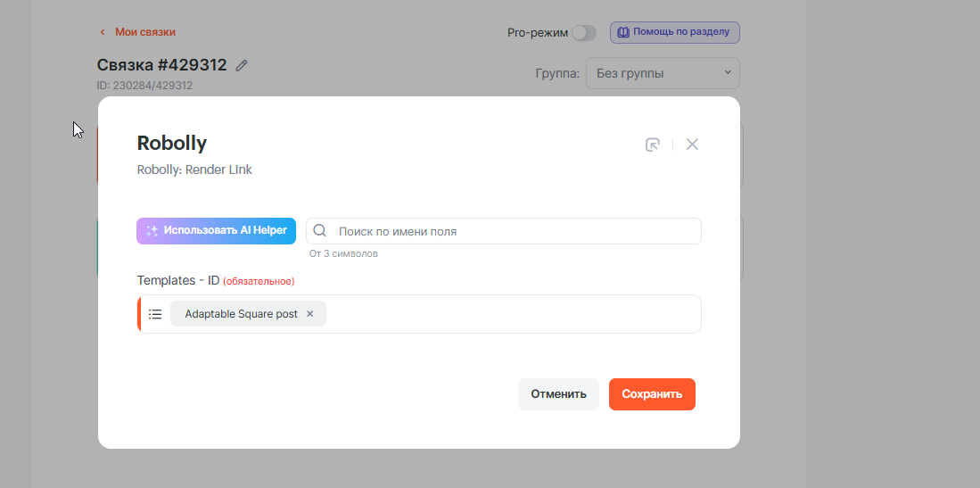980x488 pixels.
Task: Click the chevron arrow of the Группа selector
Action: [727, 73]
